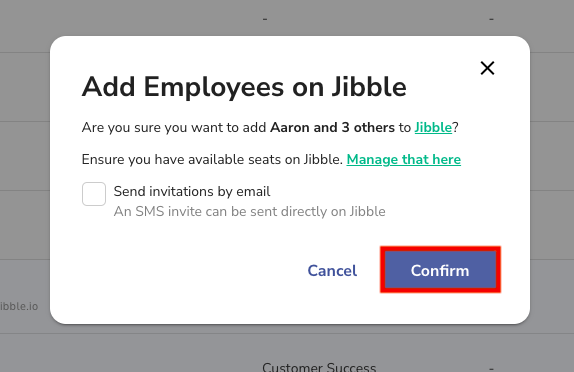The image size is (574, 372).
Task: Click the bold Aaron and 3 others text
Action: point(332,127)
